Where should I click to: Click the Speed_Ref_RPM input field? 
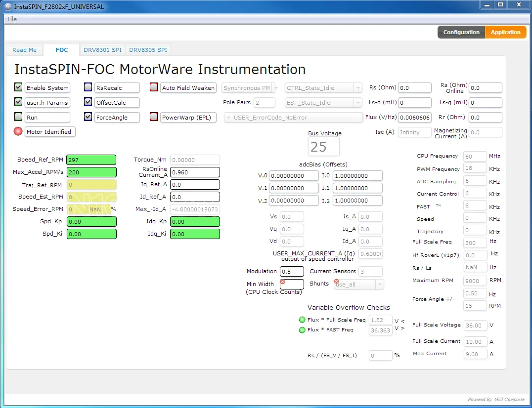click(91, 160)
